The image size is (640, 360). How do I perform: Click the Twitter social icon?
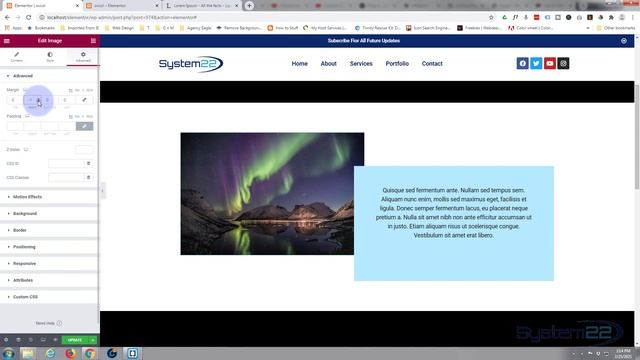536,63
